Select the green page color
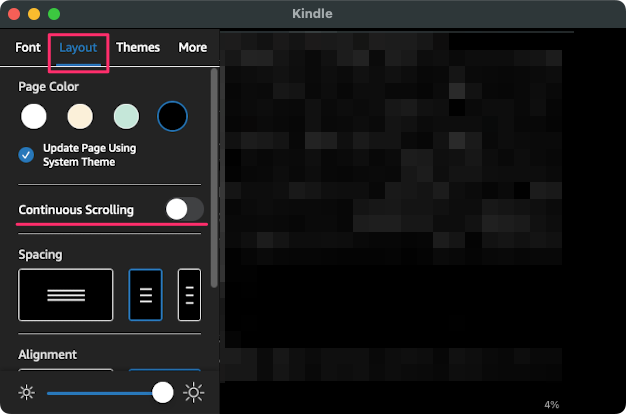Image resolution: width=626 pixels, height=414 pixels. click(x=126, y=116)
